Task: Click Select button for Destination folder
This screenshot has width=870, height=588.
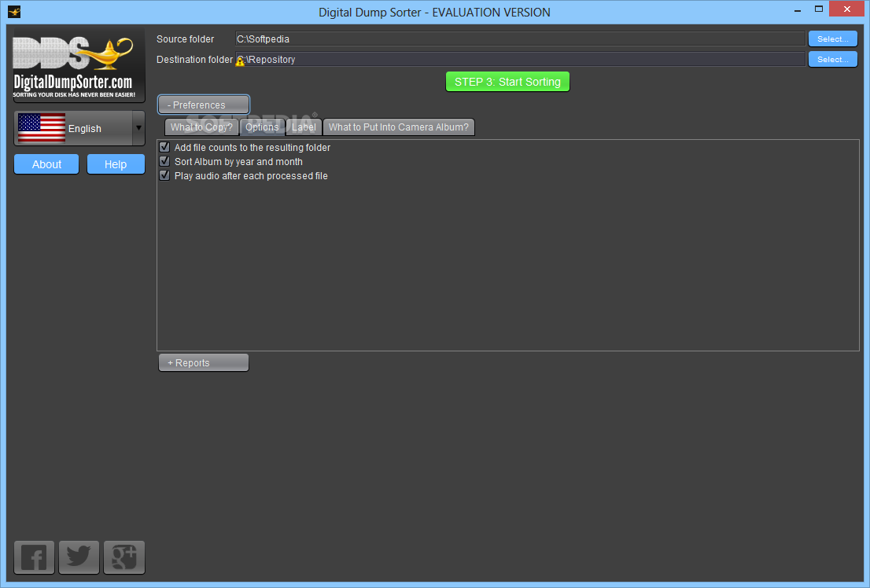Action: point(833,60)
